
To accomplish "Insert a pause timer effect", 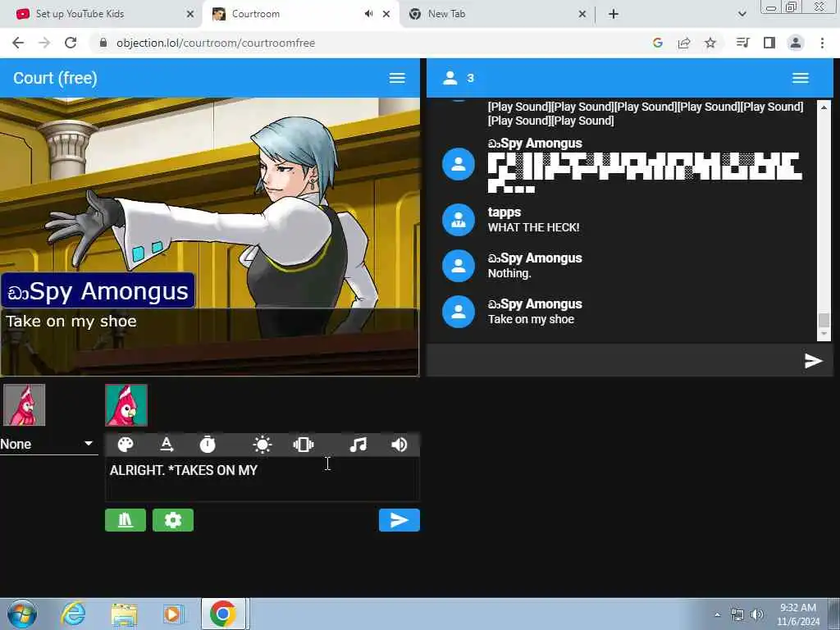I will pyautogui.click(x=208, y=445).
